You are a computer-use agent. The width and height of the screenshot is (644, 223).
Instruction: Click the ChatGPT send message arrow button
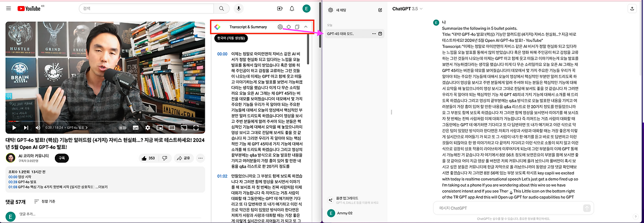[x=587, y=208]
